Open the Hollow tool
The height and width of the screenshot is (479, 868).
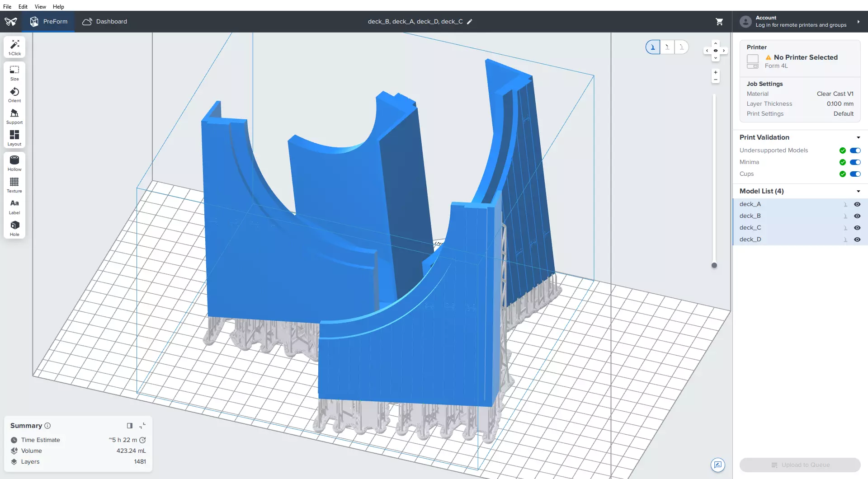pos(14,163)
